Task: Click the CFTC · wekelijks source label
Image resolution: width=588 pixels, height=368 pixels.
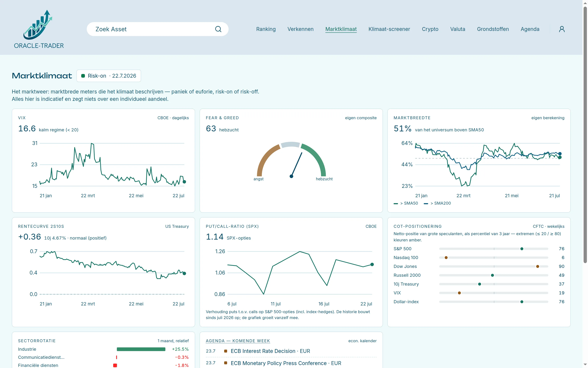Action: 548,226
